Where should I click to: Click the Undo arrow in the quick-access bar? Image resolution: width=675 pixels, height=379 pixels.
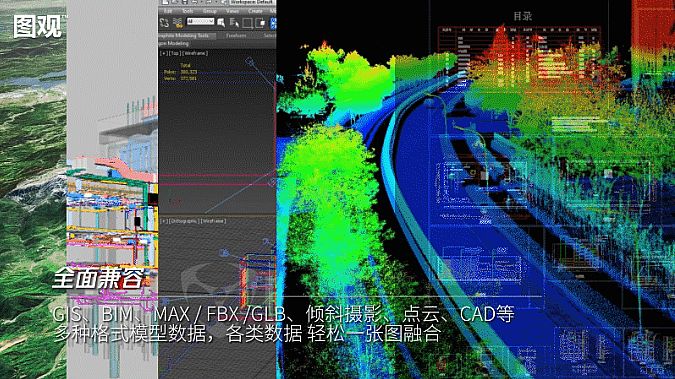click(195, 2)
